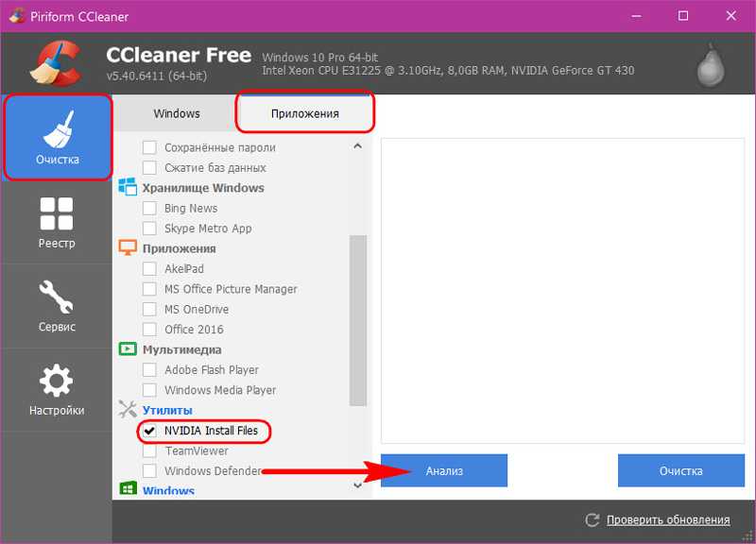Open the Очистка (Cleaner) section
756x544 pixels.
coord(58,138)
